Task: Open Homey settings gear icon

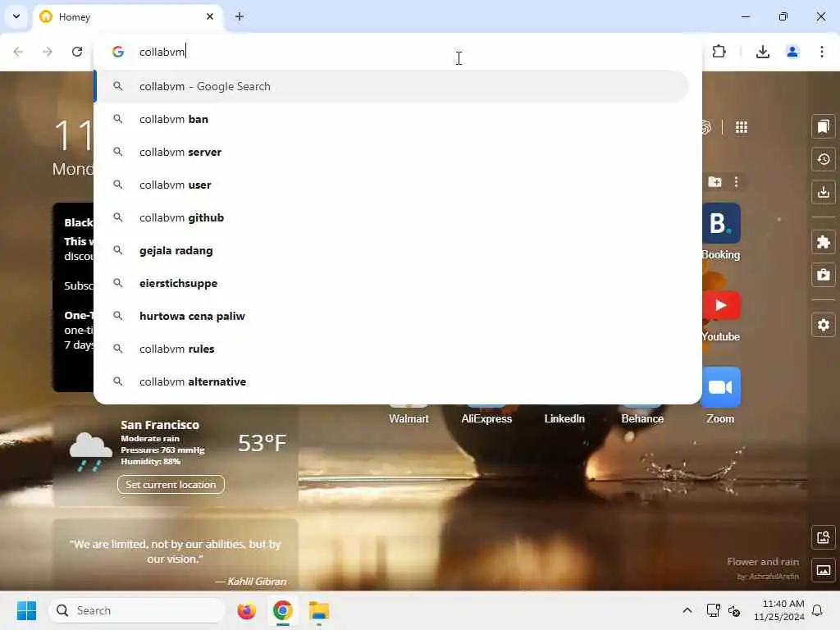Action: pyautogui.click(x=824, y=325)
